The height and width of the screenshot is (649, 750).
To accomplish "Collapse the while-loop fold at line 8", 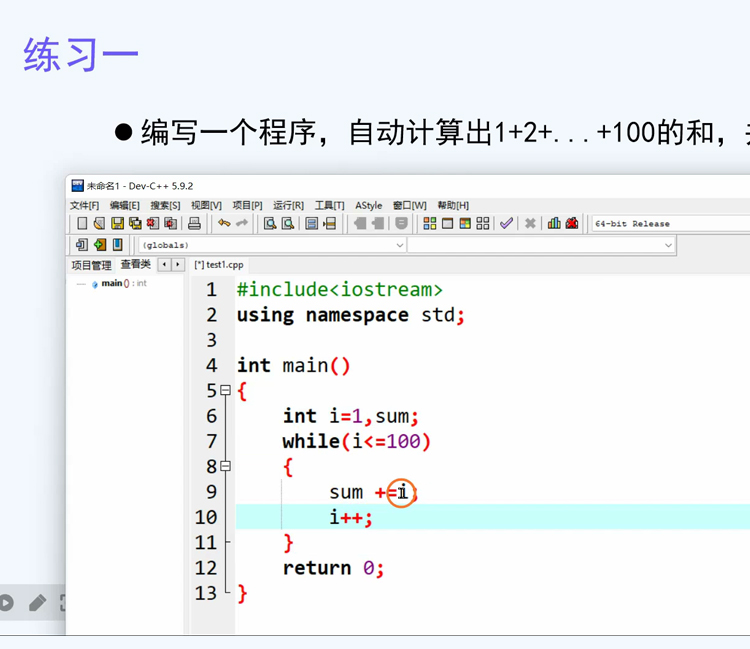I will 225,466.
